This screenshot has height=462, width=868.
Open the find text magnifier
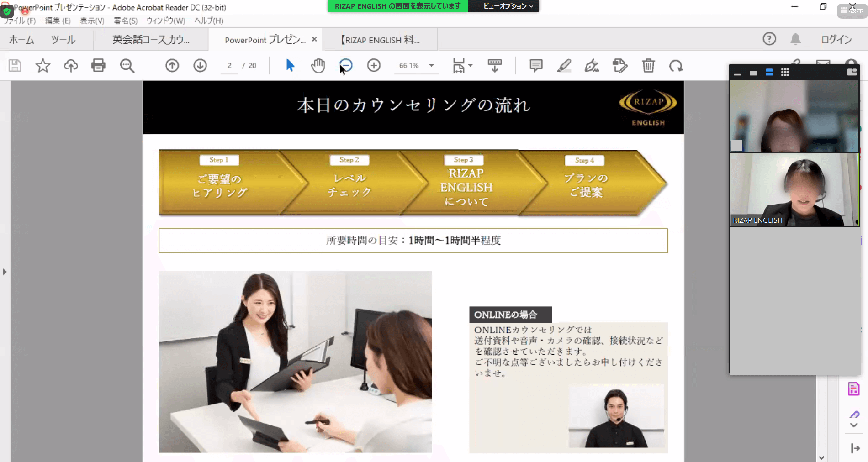(127, 66)
